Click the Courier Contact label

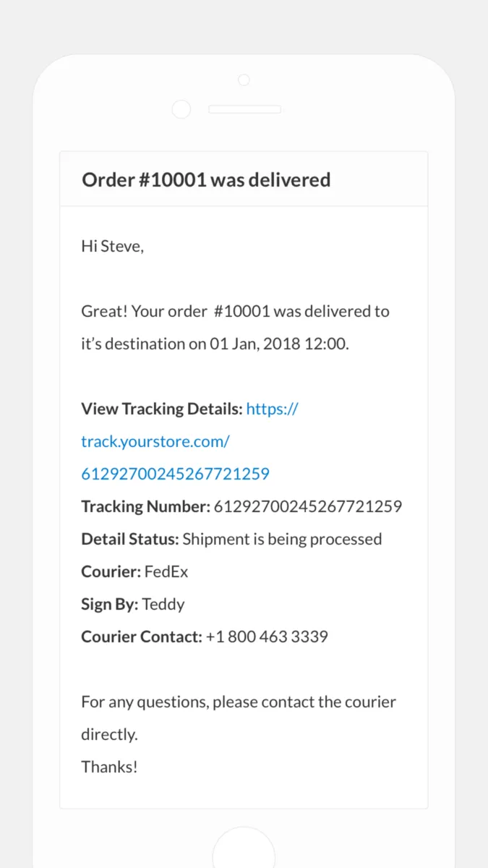pyautogui.click(x=141, y=637)
